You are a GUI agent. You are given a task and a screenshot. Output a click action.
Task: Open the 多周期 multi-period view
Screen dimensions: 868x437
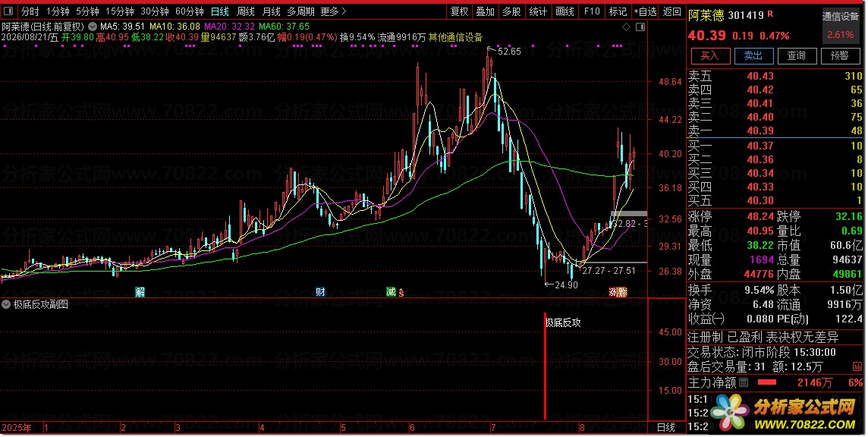(x=300, y=11)
